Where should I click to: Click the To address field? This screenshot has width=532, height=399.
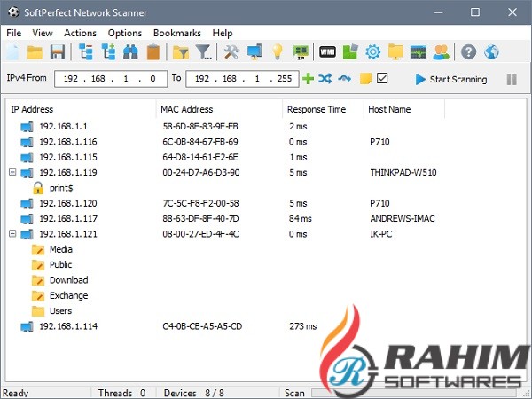[242, 79]
